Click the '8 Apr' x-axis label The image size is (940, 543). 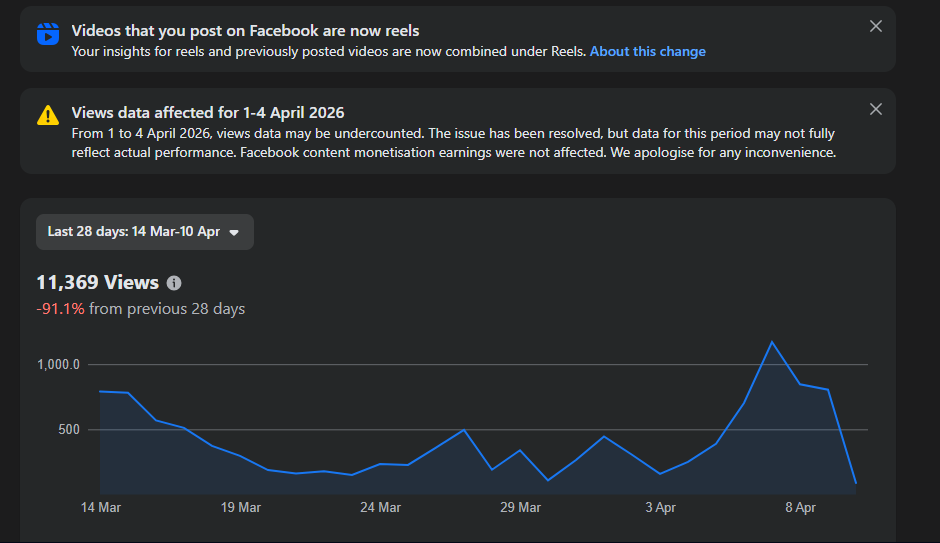click(800, 508)
